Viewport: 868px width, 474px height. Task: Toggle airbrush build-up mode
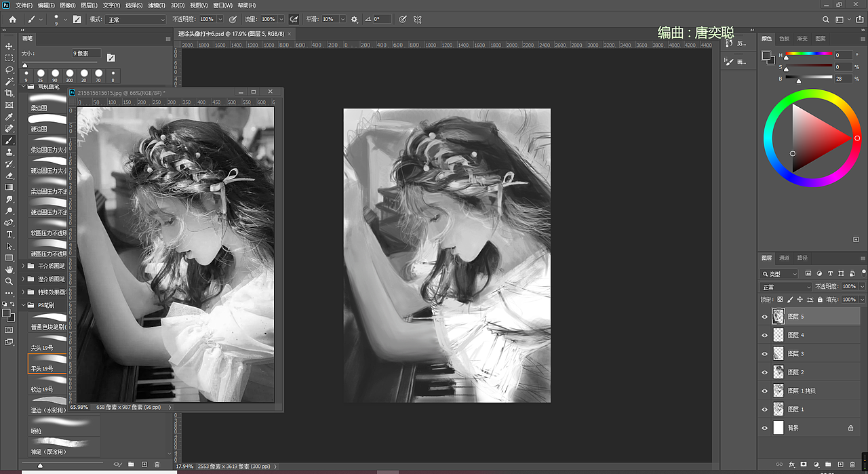[294, 20]
